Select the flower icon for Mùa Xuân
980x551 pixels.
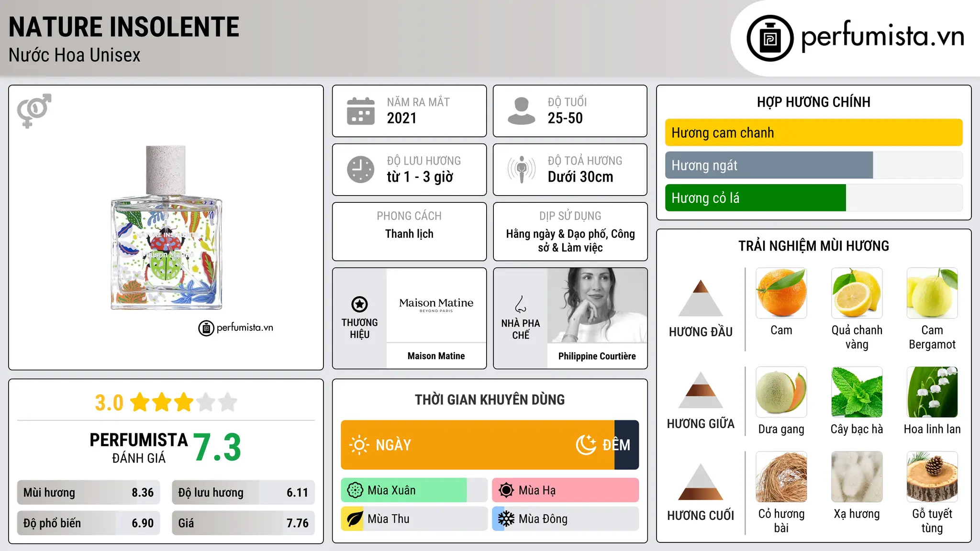click(355, 490)
